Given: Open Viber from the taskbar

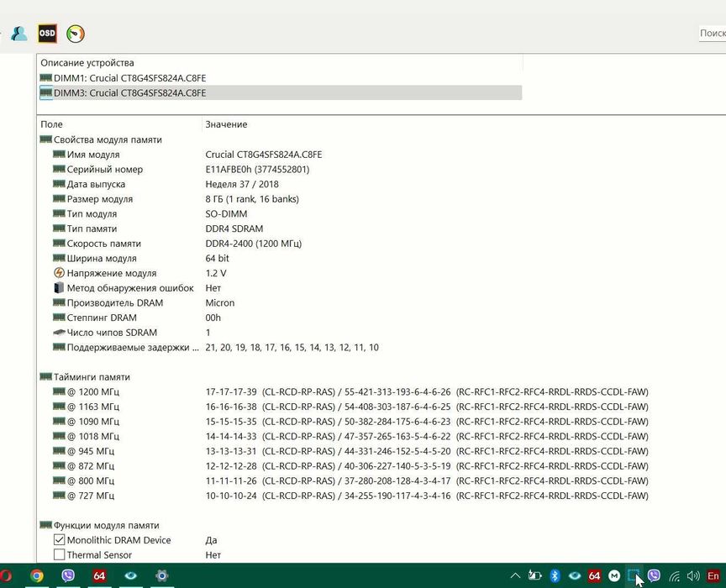Looking at the screenshot, I should coord(68,575).
